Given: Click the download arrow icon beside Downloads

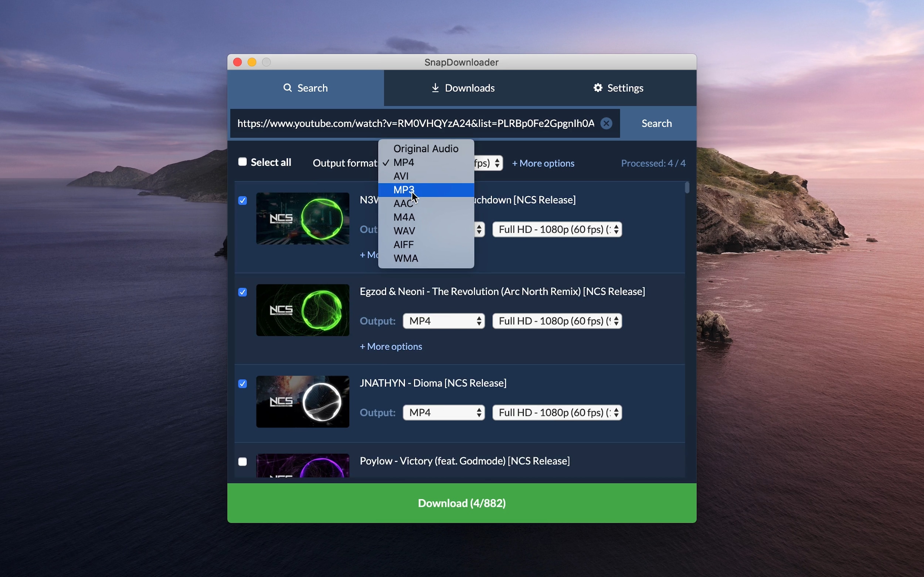Looking at the screenshot, I should click(x=435, y=88).
